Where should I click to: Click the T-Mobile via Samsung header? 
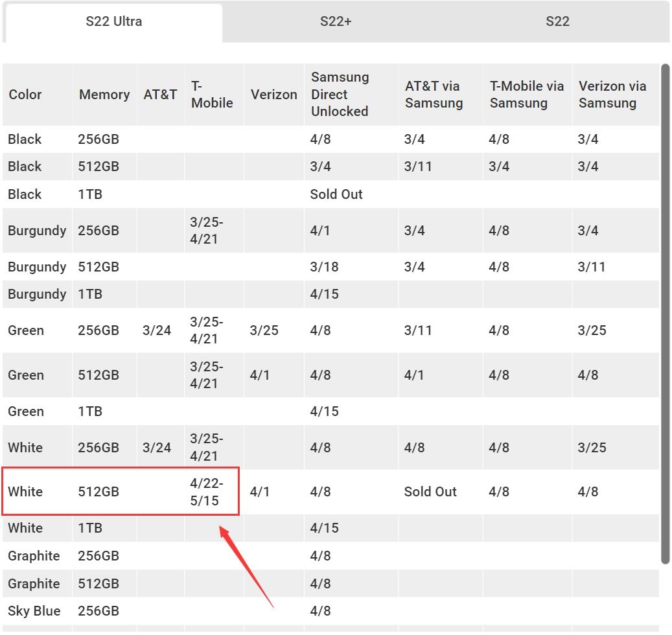tap(527, 94)
